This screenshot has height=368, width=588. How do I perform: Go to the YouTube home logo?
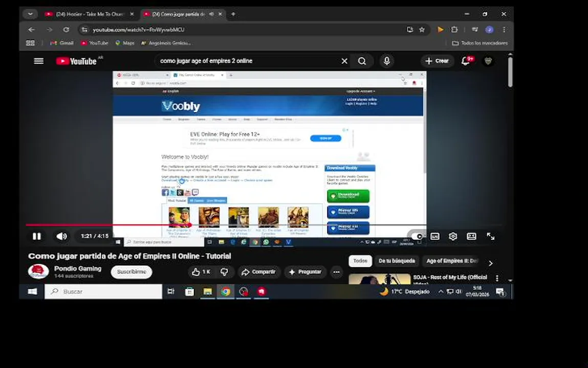[x=76, y=61]
